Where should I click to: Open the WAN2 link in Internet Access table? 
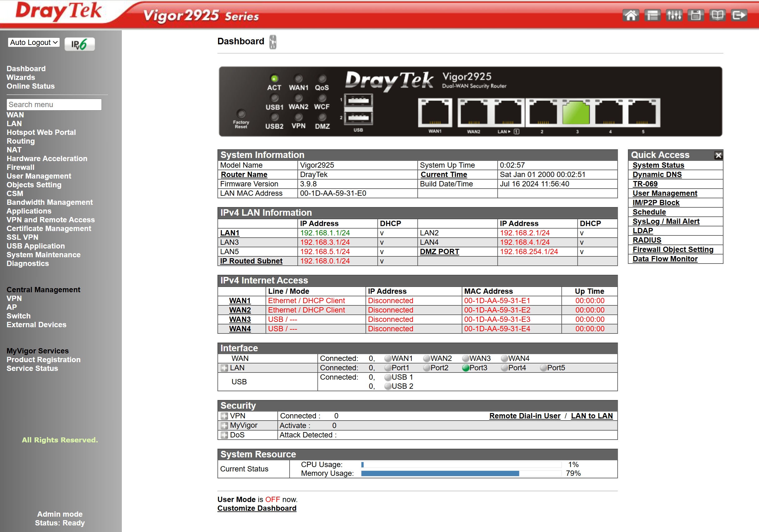coord(240,310)
